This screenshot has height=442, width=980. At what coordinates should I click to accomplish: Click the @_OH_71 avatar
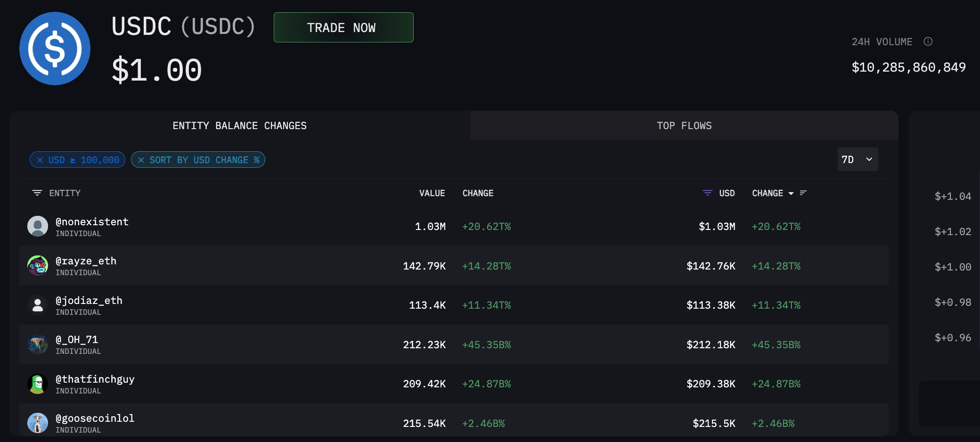click(x=38, y=344)
